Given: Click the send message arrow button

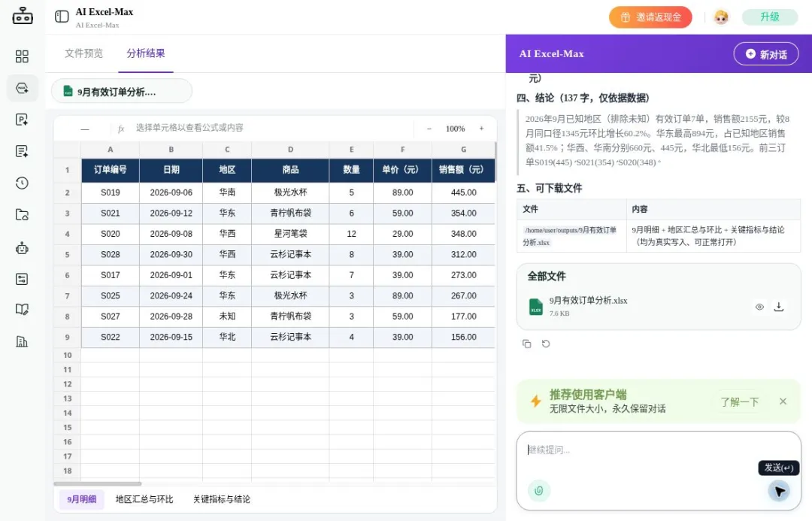Looking at the screenshot, I should tap(778, 490).
